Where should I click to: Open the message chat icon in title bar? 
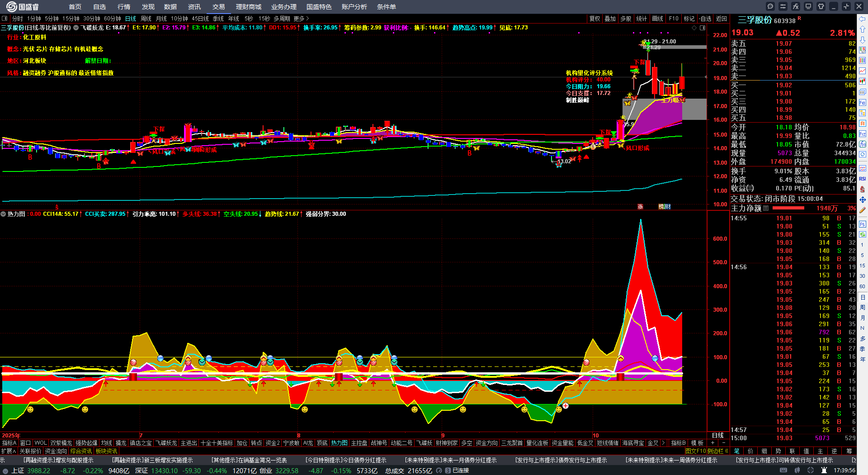point(770,6)
